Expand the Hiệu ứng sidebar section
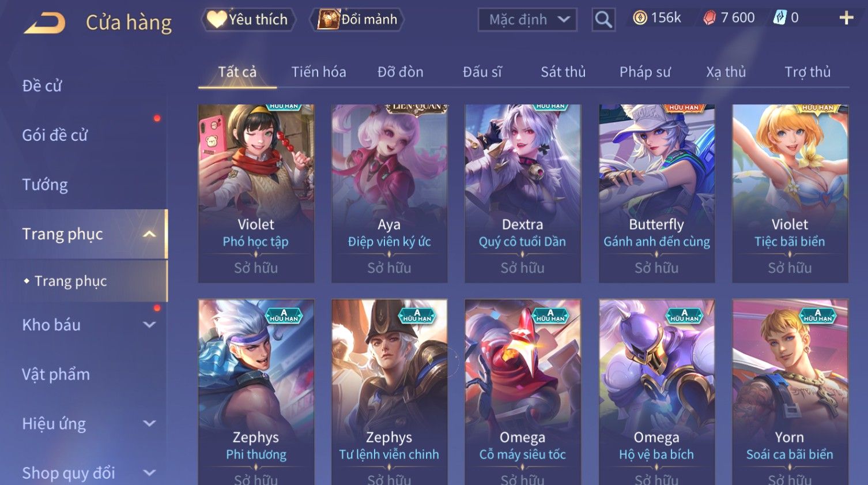This screenshot has width=868, height=485. [149, 424]
